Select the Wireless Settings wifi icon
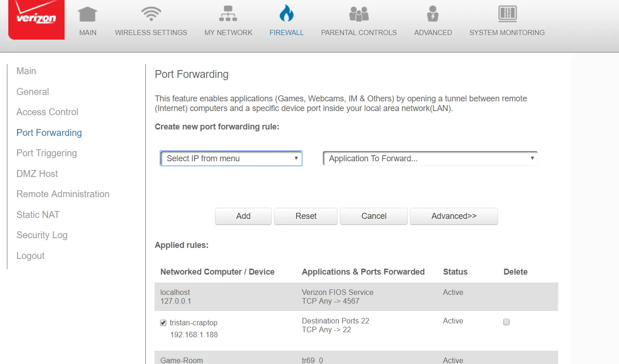 (x=150, y=14)
